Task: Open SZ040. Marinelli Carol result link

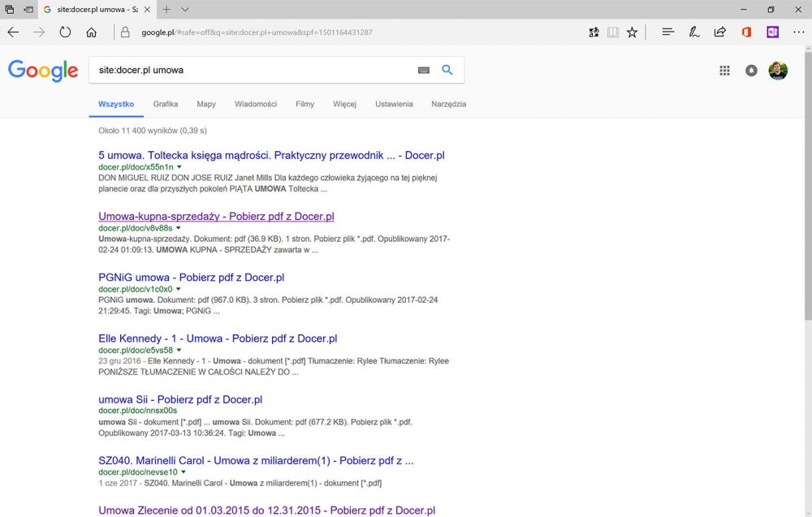Action: (256, 460)
